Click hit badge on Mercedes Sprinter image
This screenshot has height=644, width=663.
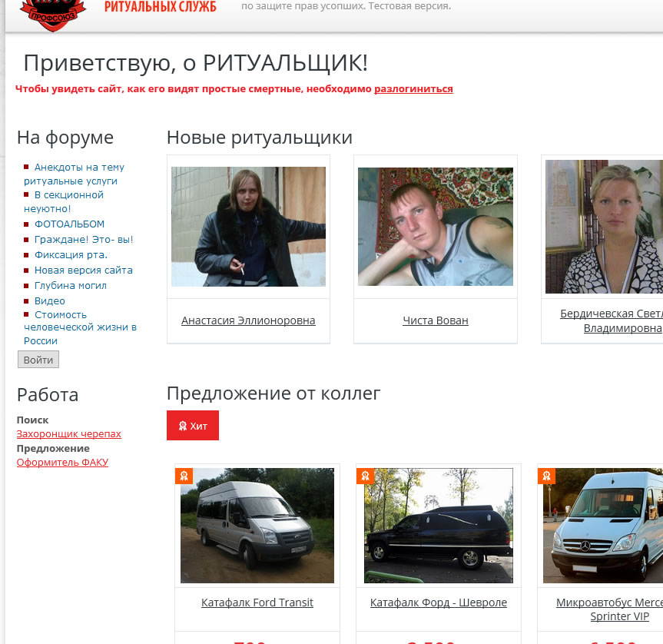coord(545,476)
